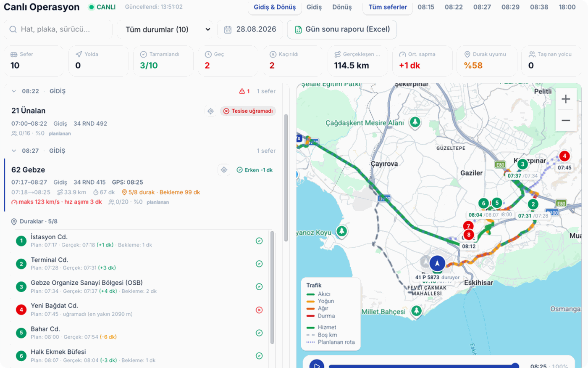
Task: Switch to the Gidiş & Dönüş tab
Action: (275, 7)
